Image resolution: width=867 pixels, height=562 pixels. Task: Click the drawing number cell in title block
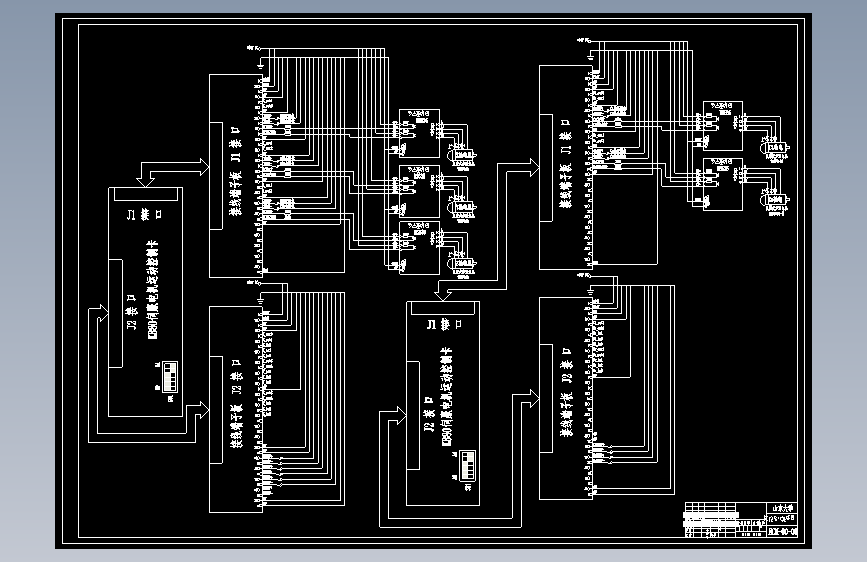click(x=782, y=532)
